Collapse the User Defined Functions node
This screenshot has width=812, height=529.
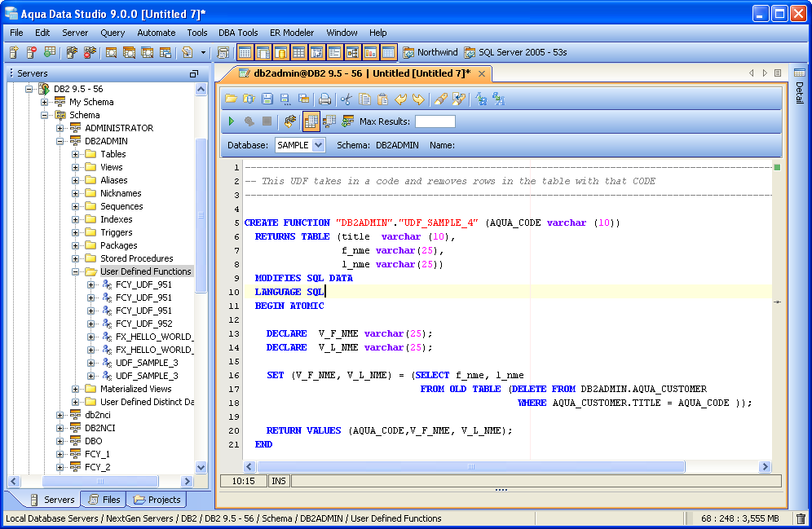[x=76, y=271]
